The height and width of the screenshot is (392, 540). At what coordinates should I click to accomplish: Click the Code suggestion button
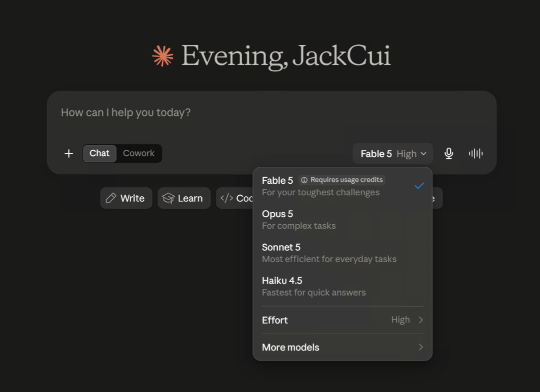tap(235, 198)
